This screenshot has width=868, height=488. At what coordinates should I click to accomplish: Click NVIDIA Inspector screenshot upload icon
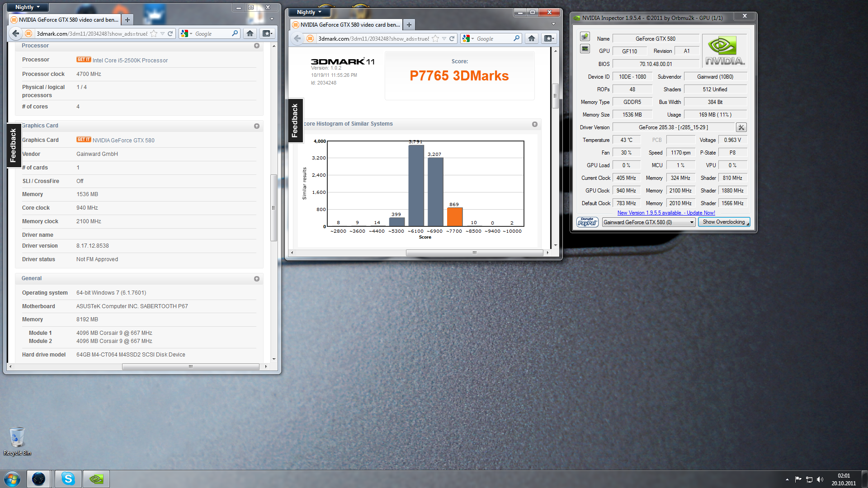click(x=585, y=37)
